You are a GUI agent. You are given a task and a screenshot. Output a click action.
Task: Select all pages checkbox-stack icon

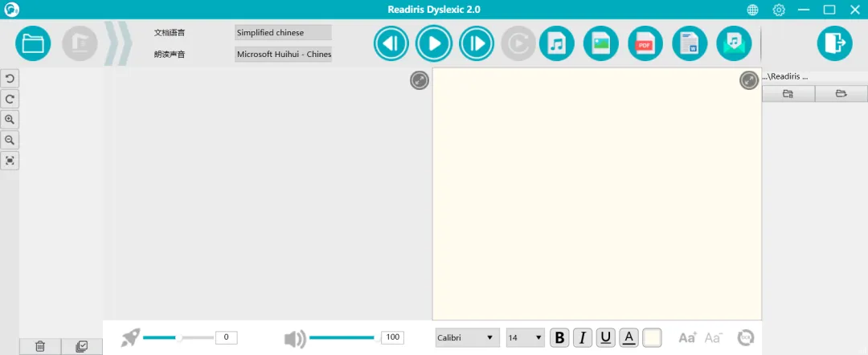(82, 347)
